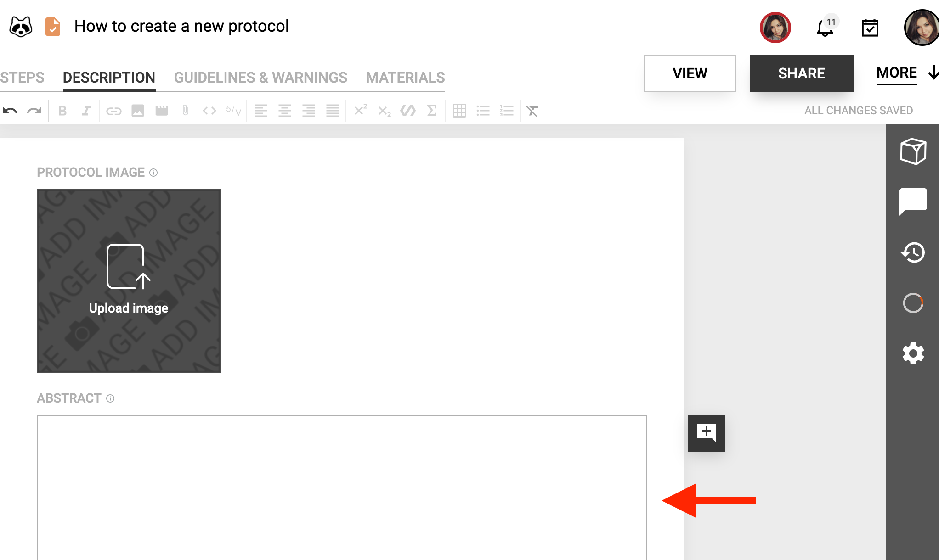Click the VIEW button

point(690,73)
